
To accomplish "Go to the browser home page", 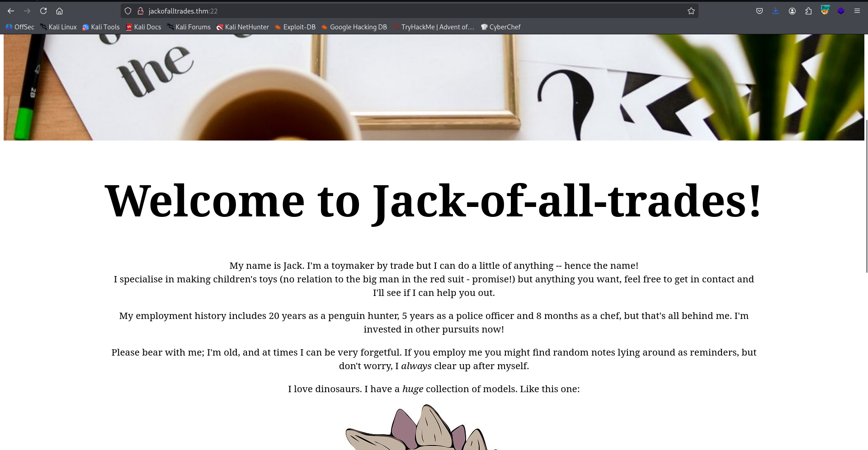I will [59, 11].
